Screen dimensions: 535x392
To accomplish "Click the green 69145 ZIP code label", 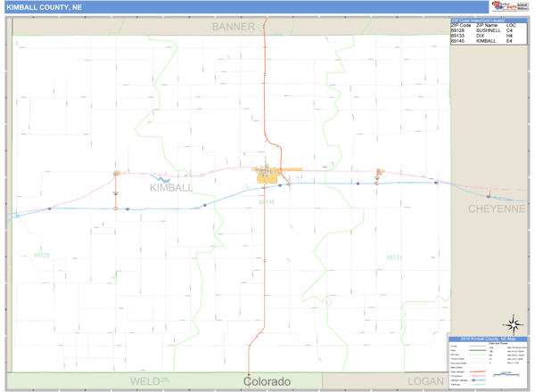I will point(267,201).
